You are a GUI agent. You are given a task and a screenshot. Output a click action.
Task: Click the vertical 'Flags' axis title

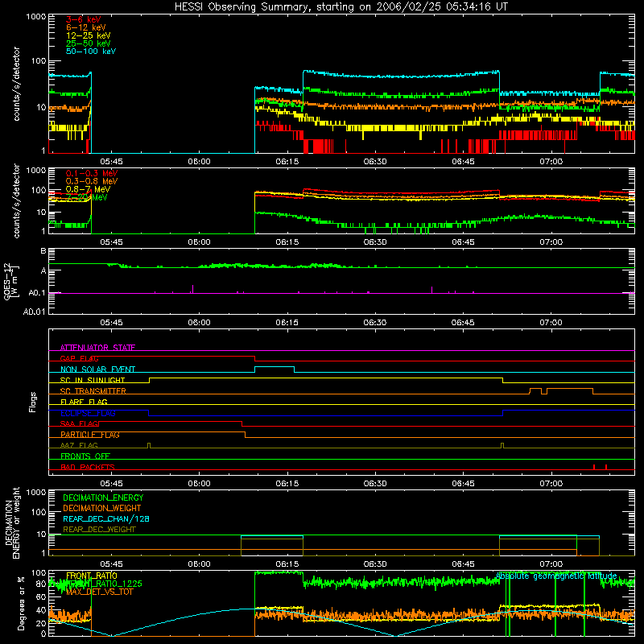point(33,402)
